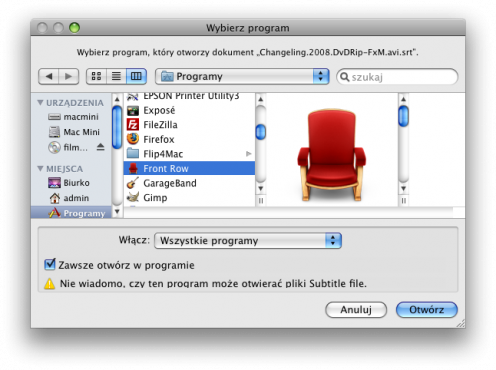Click the Front Row chair icon in list
This screenshot has height=370, width=496.
click(133, 168)
